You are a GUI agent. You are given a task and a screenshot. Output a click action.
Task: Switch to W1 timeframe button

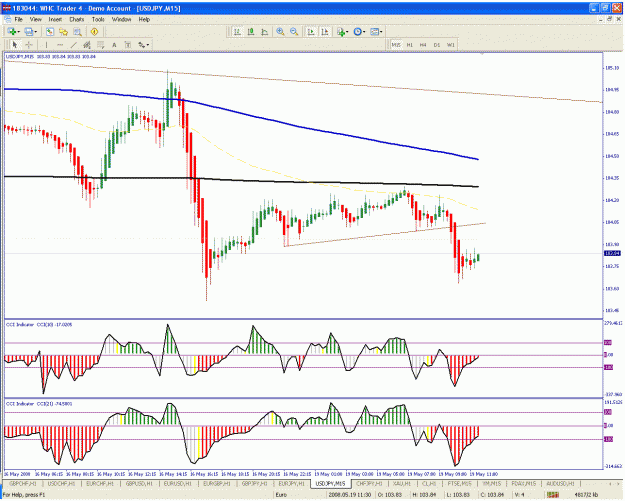click(450, 45)
